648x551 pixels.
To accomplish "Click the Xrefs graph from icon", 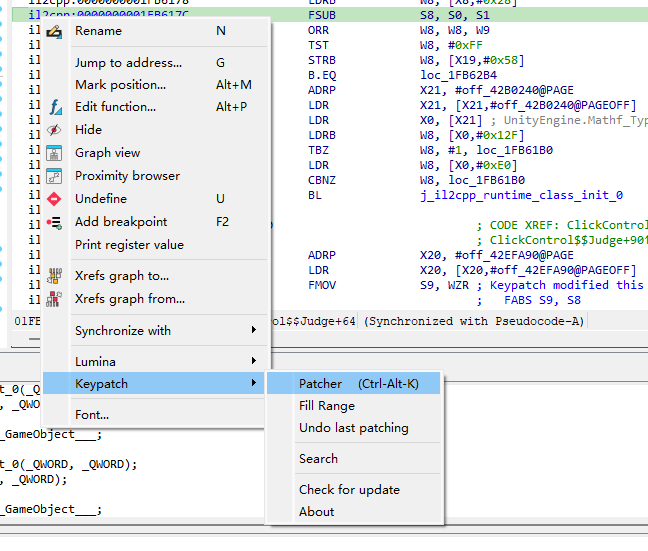I will 54,299.
